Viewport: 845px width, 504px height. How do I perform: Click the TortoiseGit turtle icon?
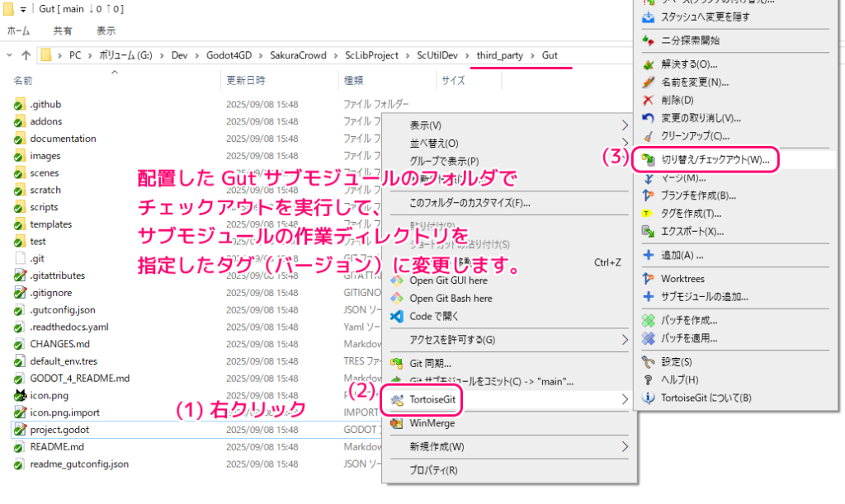[x=397, y=399]
